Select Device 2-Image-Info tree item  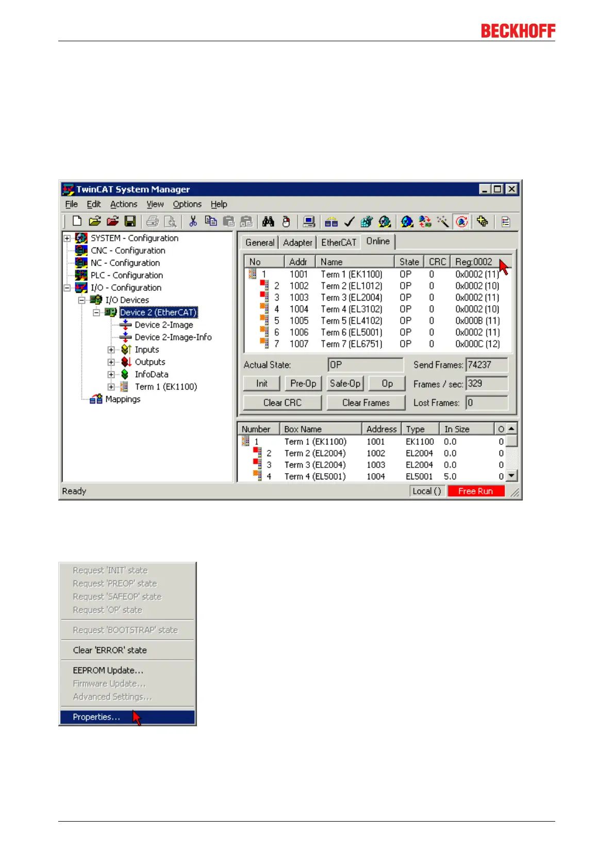[x=173, y=337]
